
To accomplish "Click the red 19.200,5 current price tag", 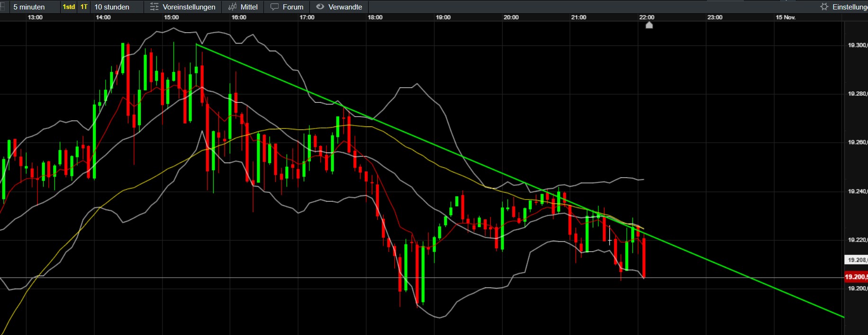I will [856, 277].
